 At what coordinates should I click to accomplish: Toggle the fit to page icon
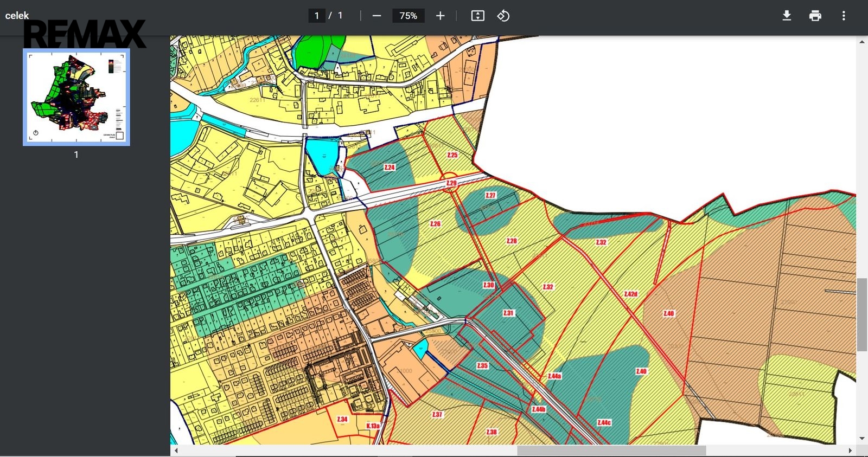pos(477,16)
